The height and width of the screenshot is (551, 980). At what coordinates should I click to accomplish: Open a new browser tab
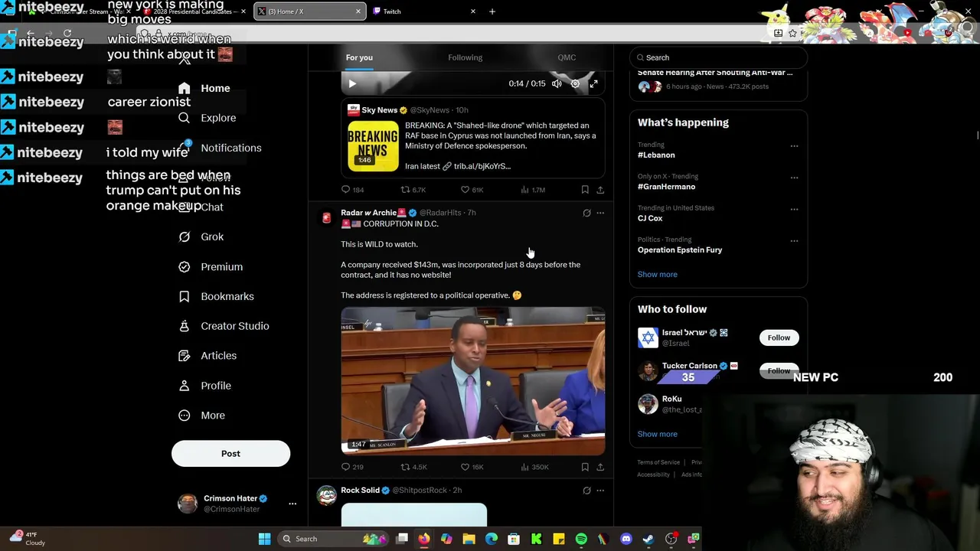[x=492, y=11]
